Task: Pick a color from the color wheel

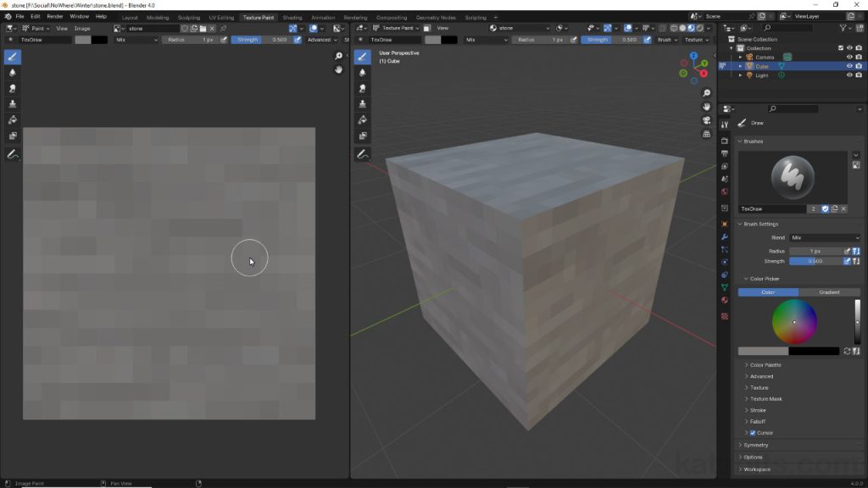Action: [793, 322]
